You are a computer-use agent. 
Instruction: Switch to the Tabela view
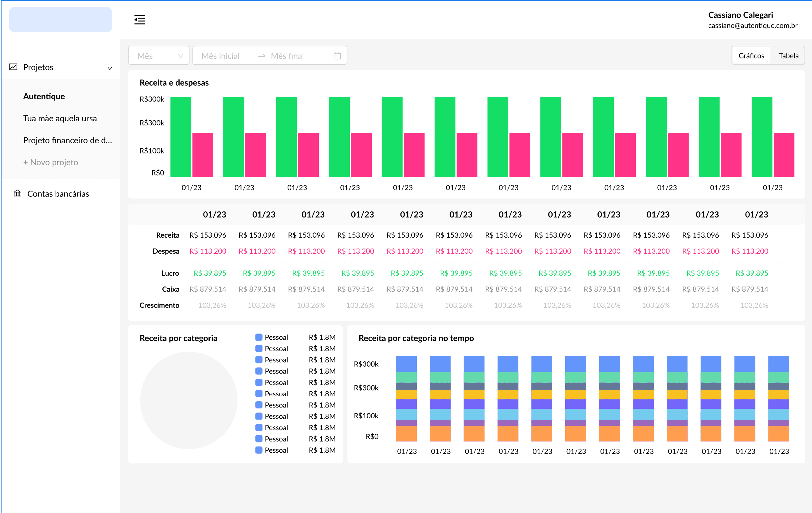click(x=788, y=55)
